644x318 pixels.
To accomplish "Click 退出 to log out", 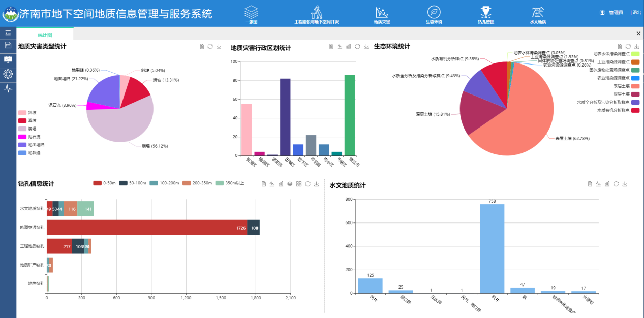I will [x=636, y=13].
